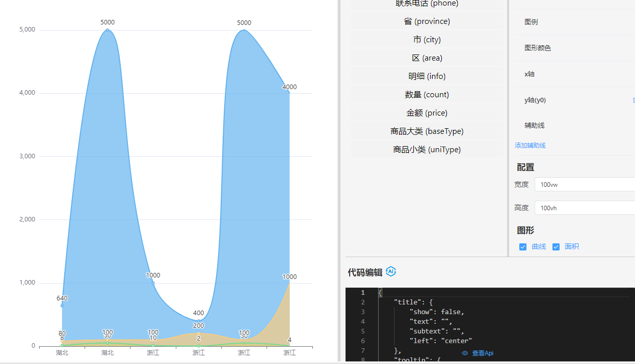Choose the 金额 (price) field
The width and height of the screenshot is (635, 364).
tap(427, 113)
